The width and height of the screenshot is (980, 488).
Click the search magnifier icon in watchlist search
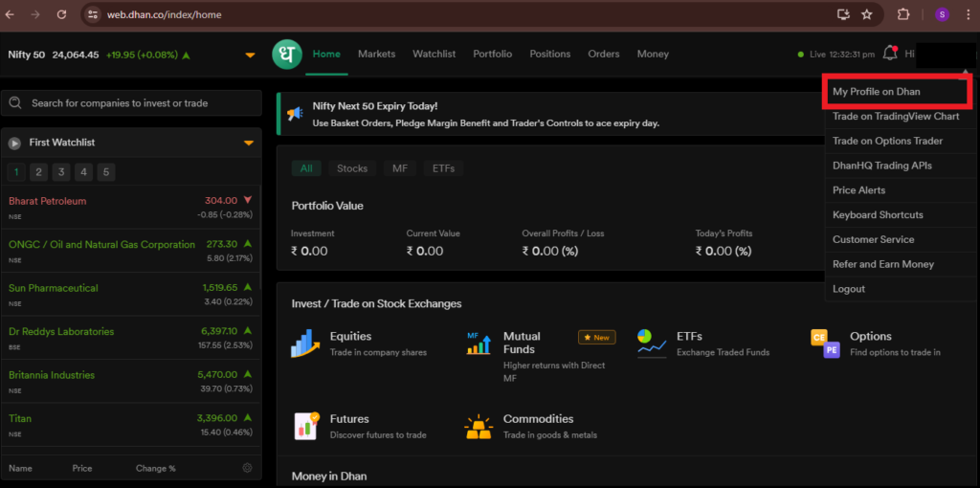pos(15,103)
